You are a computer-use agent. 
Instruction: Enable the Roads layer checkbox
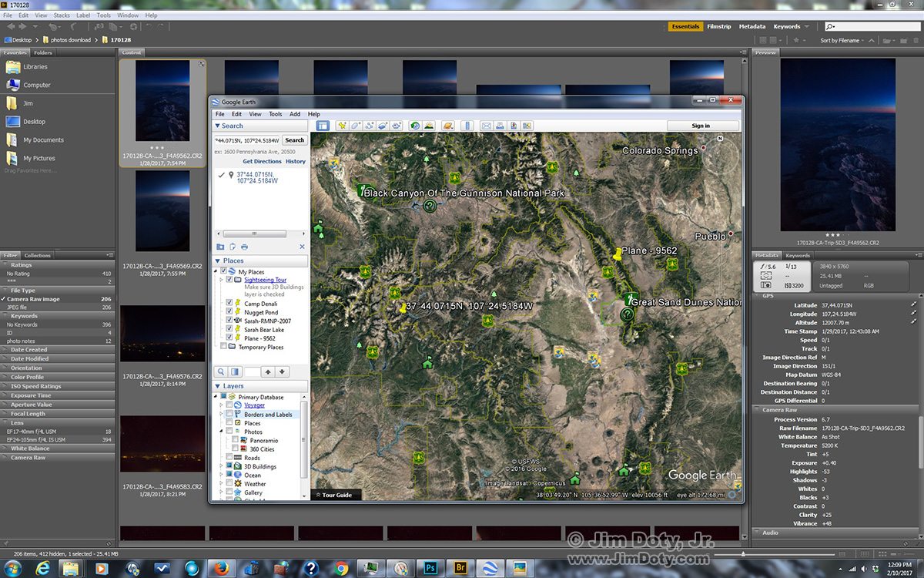click(229, 457)
